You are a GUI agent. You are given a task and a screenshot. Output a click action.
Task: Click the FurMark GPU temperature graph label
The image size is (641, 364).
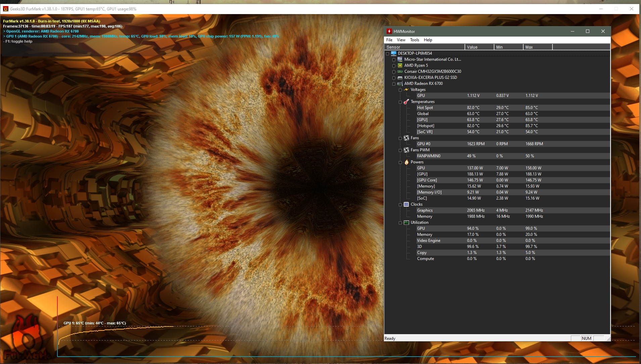(x=95, y=323)
